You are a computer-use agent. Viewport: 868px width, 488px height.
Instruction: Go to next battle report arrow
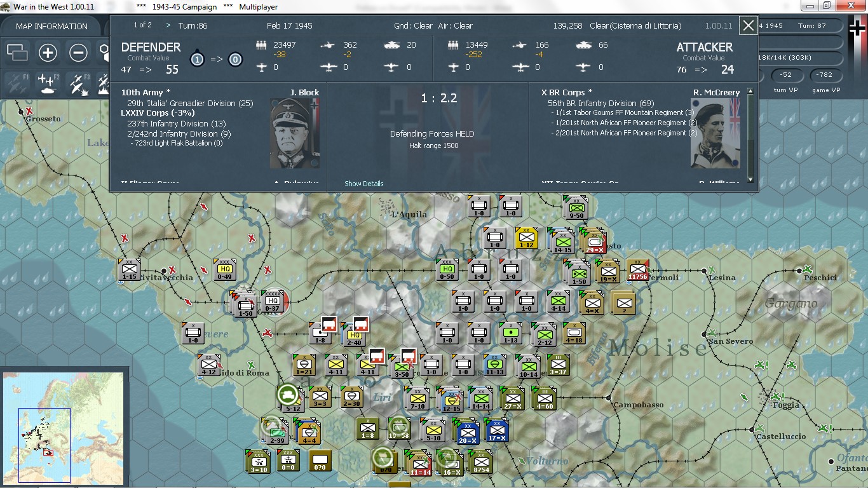(168, 25)
